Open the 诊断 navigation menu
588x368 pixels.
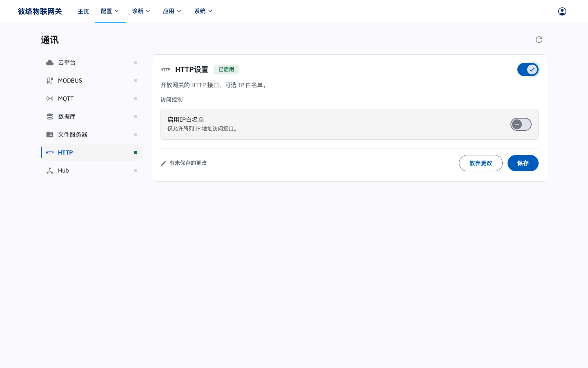(x=141, y=11)
